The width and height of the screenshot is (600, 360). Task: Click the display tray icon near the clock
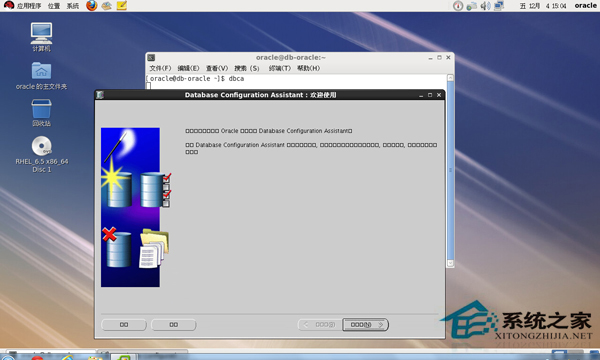coord(499,6)
